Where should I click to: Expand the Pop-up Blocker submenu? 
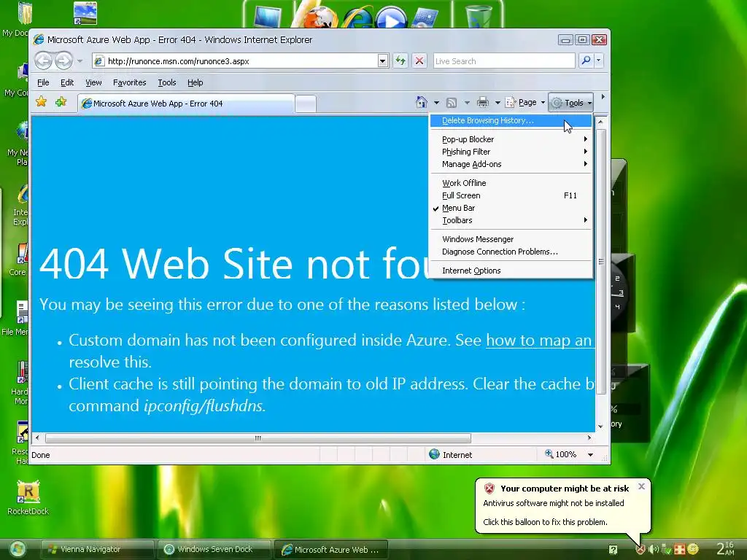click(511, 139)
